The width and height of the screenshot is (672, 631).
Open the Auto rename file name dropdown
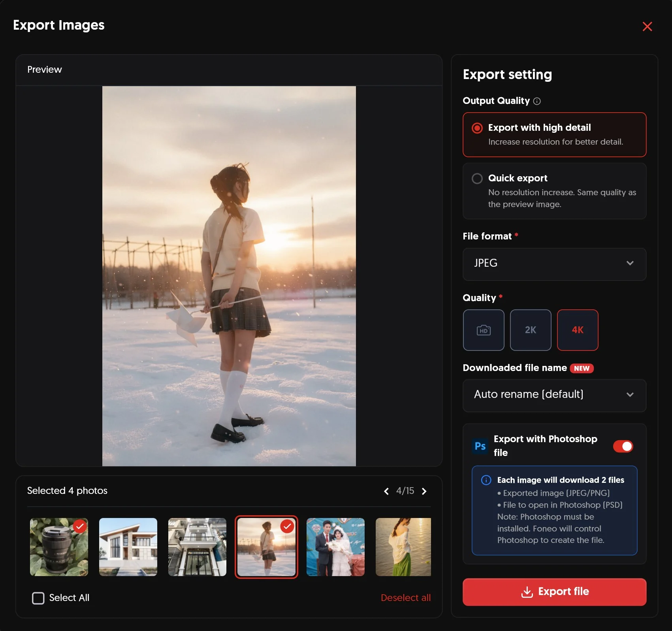coord(554,396)
